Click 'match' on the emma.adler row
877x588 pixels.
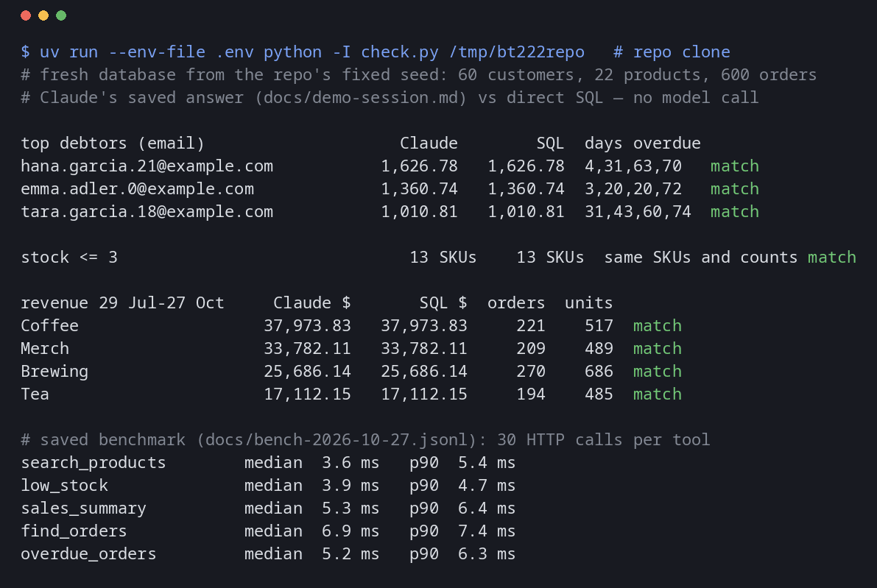pos(735,189)
